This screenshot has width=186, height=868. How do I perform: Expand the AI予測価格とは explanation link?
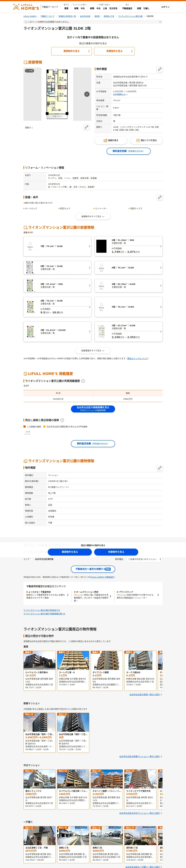pyautogui.click(x=120, y=94)
